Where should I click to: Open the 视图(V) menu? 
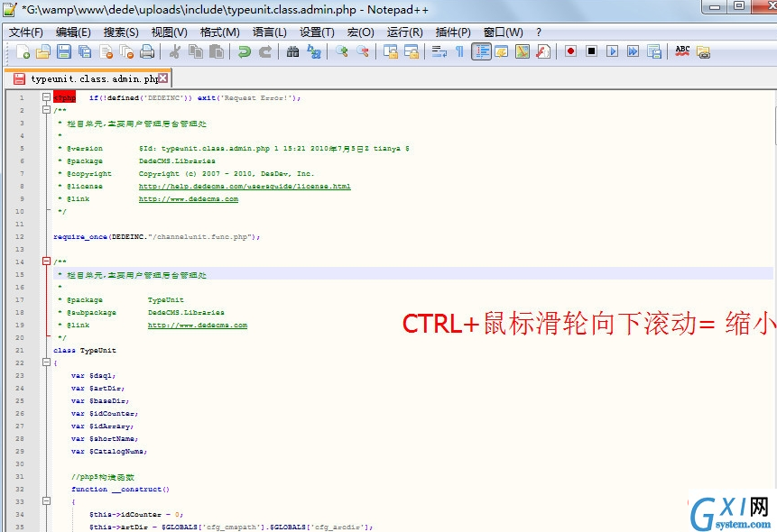click(170, 32)
